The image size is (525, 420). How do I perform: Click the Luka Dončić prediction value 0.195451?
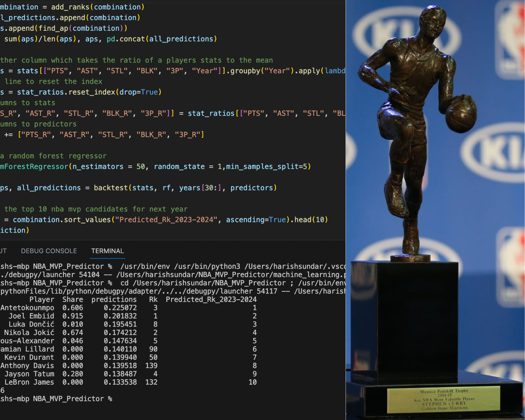click(x=120, y=324)
